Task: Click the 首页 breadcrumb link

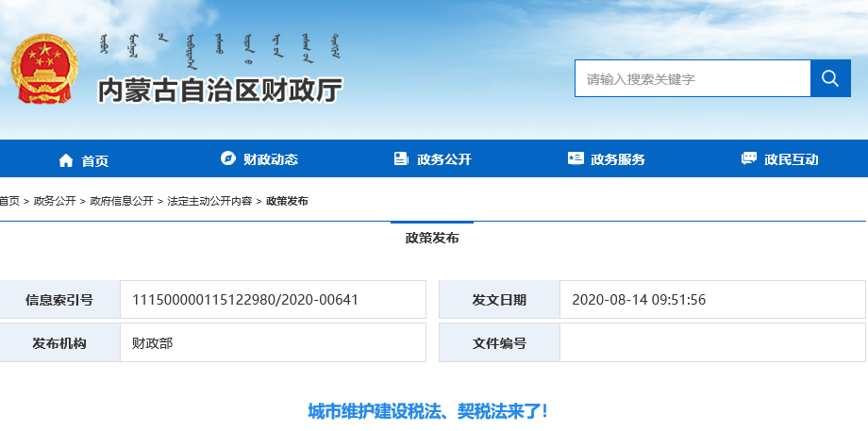Action: click(9, 201)
